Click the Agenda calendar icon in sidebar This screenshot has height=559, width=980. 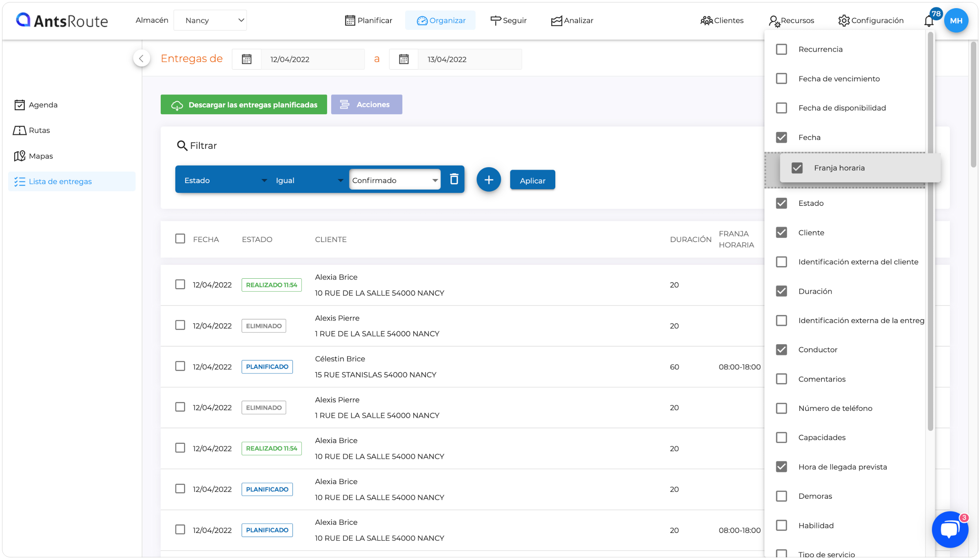(20, 105)
